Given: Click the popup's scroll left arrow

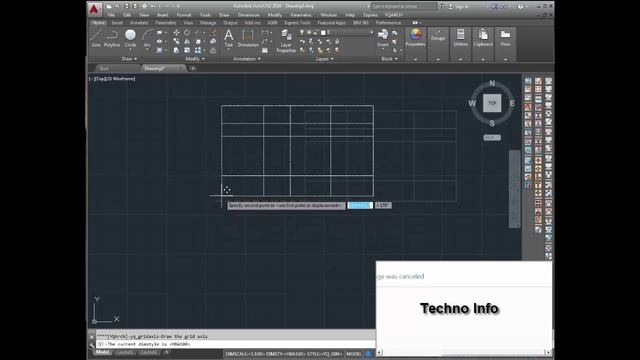Looking at the screenshot, I should pyautogui.click(x=380, y=352).
